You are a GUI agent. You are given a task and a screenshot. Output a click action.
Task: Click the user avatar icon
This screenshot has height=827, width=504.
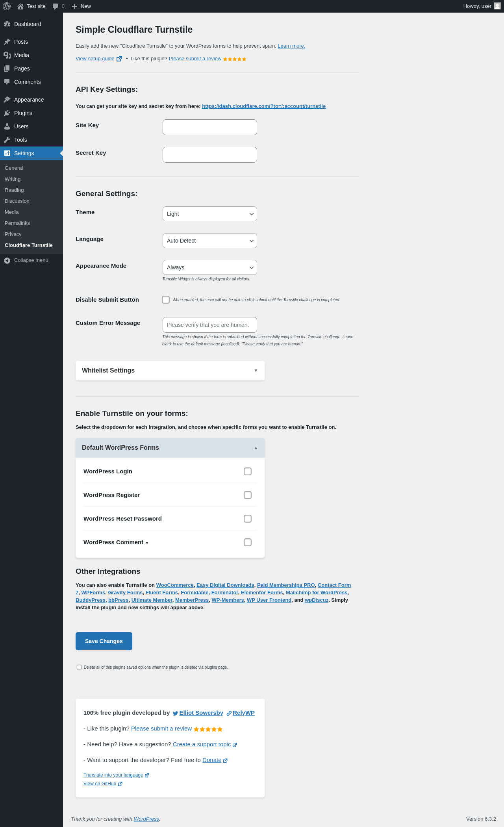tap(497, 6)
